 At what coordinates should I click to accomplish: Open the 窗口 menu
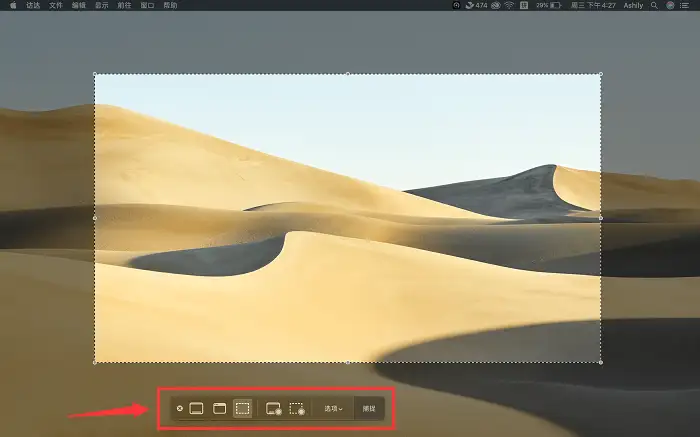(x=147, y=5)
